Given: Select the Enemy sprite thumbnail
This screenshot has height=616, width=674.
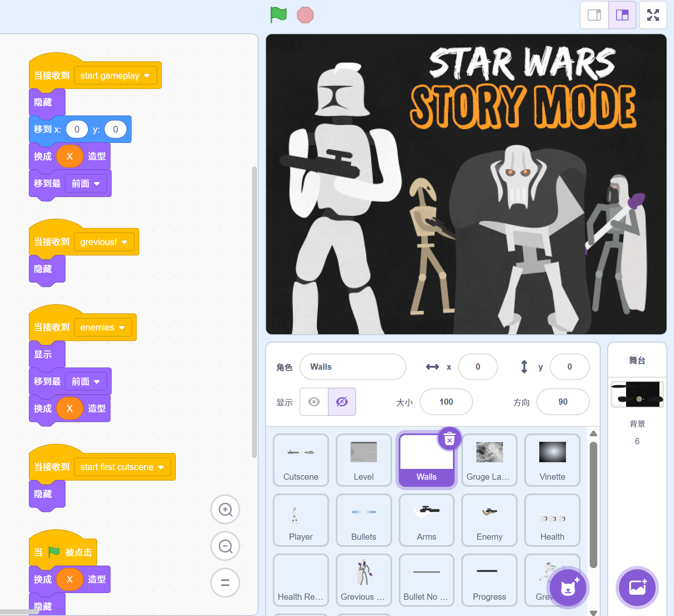Looking at the screenshot, I should pyautogui.click(x=489, y=520).
